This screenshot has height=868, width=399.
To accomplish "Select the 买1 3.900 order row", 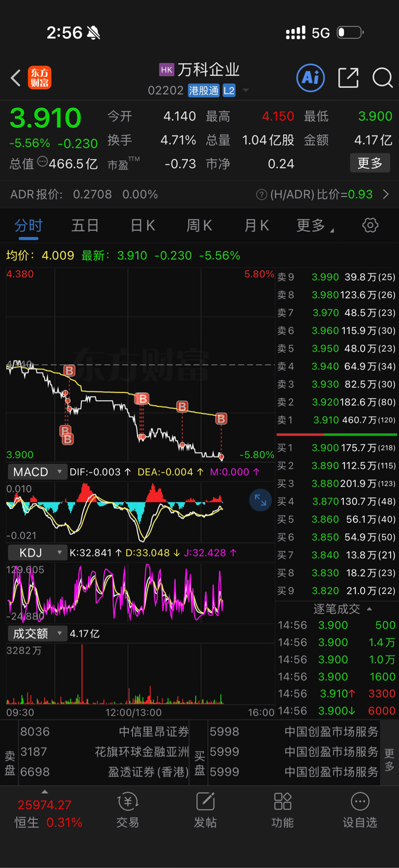I will [x=337, y=448].
